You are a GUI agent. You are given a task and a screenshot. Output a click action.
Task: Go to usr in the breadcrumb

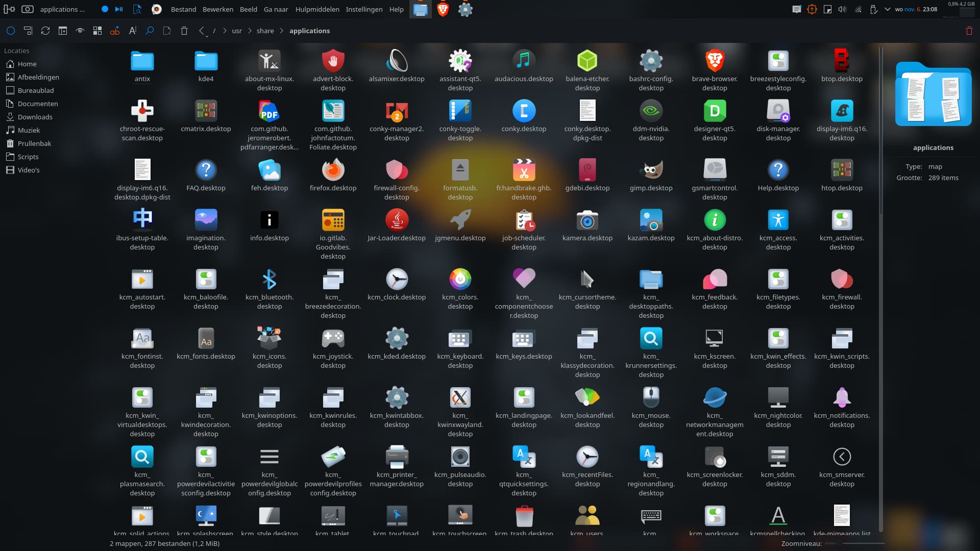[237, 31]
